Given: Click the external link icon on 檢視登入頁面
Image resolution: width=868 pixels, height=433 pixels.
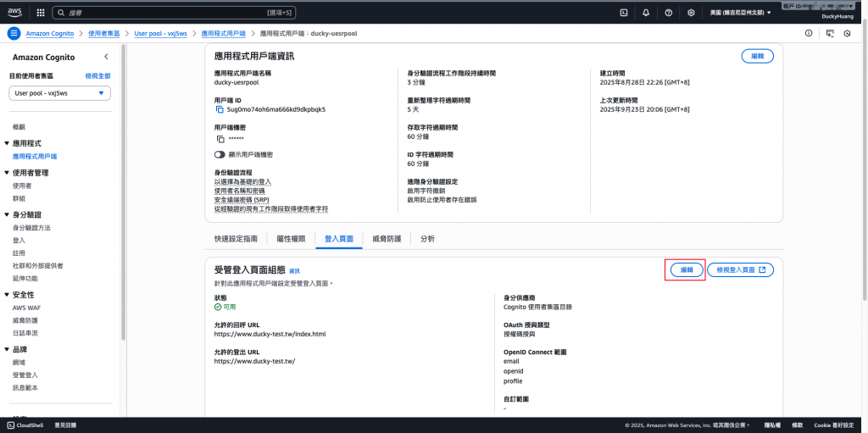Looking at the screenshot, I should (762, 269).
